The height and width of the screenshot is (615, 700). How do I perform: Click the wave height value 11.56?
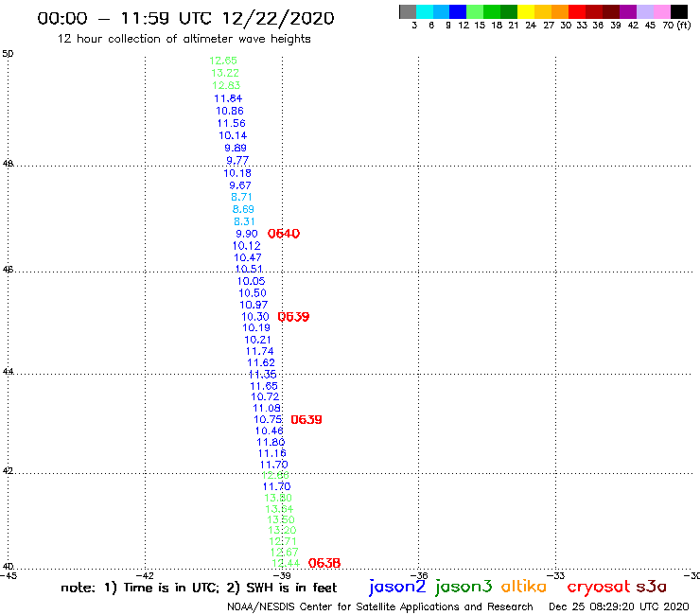click(x=231, y=123)
